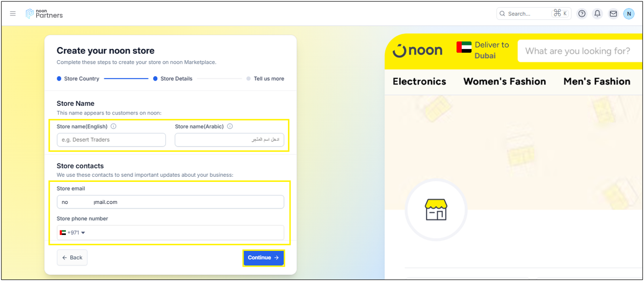Open Electronics category in preview
This screenshot has height=281, width=644.
pyautogui.click(x=419, y=81)
